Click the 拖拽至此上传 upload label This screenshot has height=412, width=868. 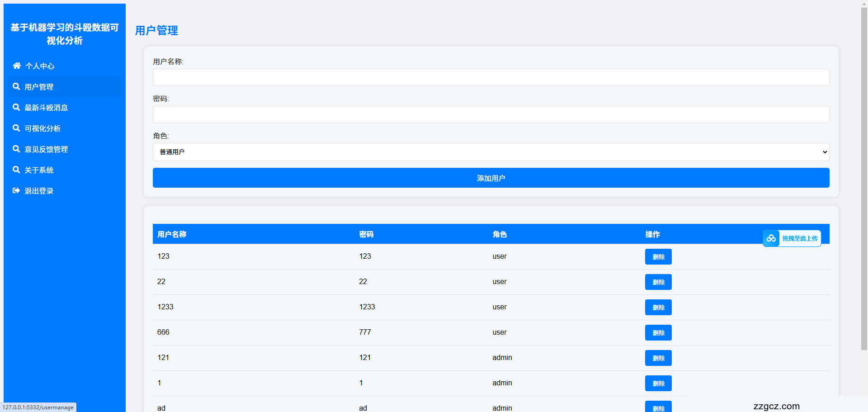pyautogui.click(x=800, y=238)
